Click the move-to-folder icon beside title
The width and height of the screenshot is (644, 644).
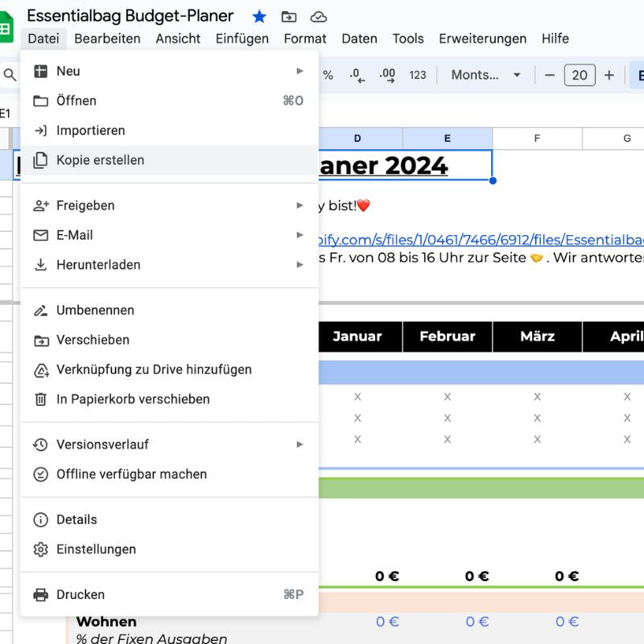click(x=288, y=17)
